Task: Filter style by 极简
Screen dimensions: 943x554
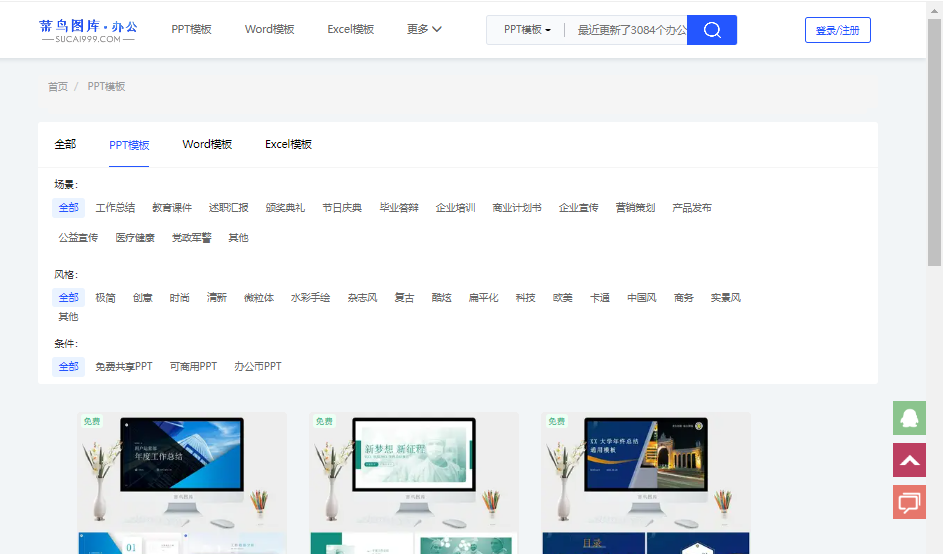Action: (x=105, y=298)
